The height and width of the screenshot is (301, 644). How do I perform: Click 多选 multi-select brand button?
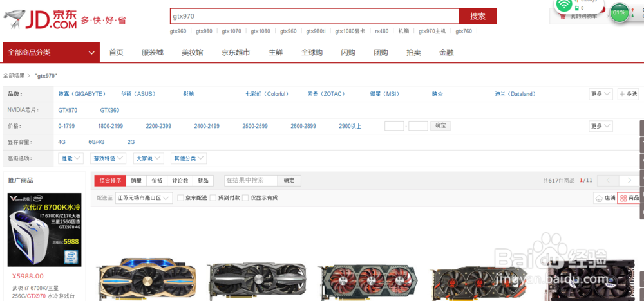click(629, 94)
